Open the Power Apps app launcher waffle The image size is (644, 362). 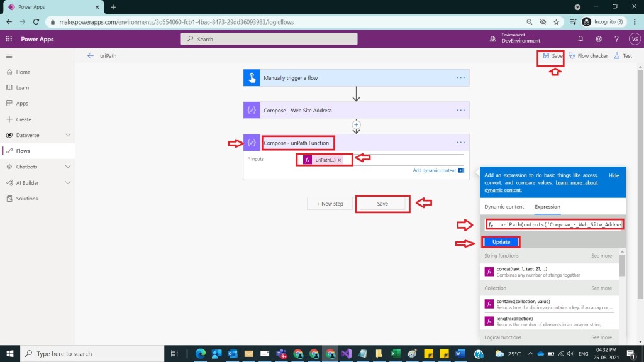(9, 39)
